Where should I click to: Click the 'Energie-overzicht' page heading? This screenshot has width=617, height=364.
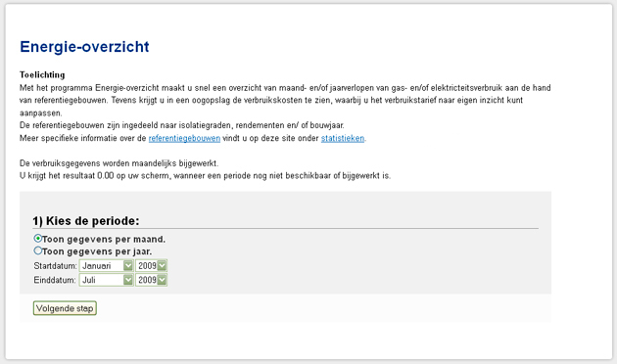point(84,47)
